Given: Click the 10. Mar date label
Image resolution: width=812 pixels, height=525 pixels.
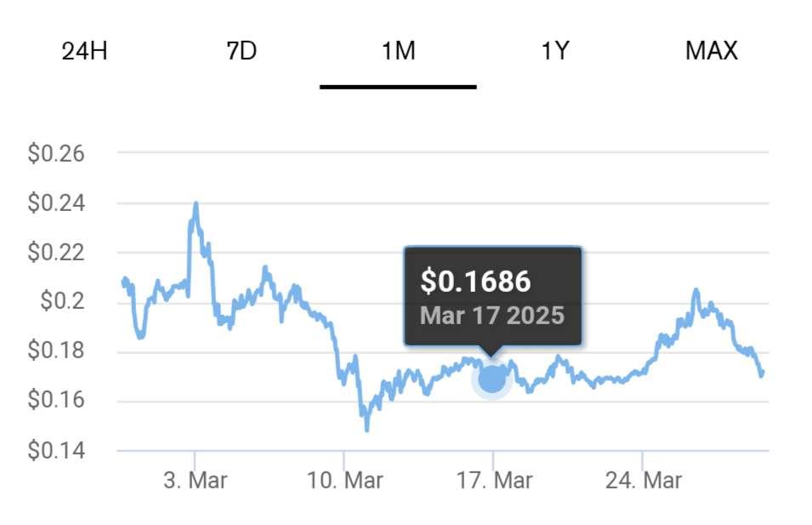Looking at the screenshot, I should (x=344, y=481).
